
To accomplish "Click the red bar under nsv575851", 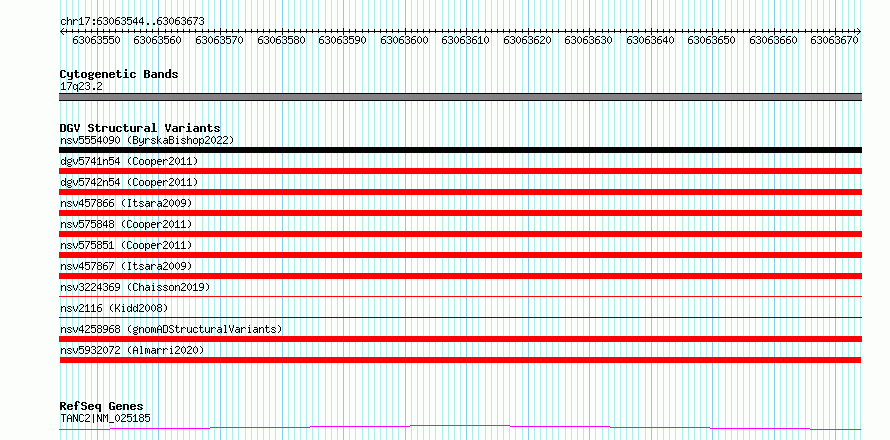I will tap(460, 255).
